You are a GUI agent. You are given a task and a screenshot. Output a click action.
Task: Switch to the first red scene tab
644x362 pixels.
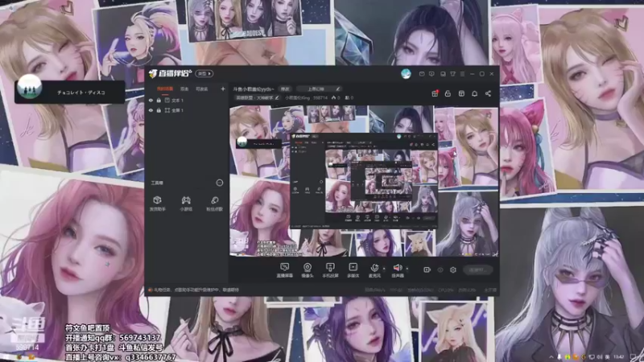pyautogui.click(x=165, y=88)
